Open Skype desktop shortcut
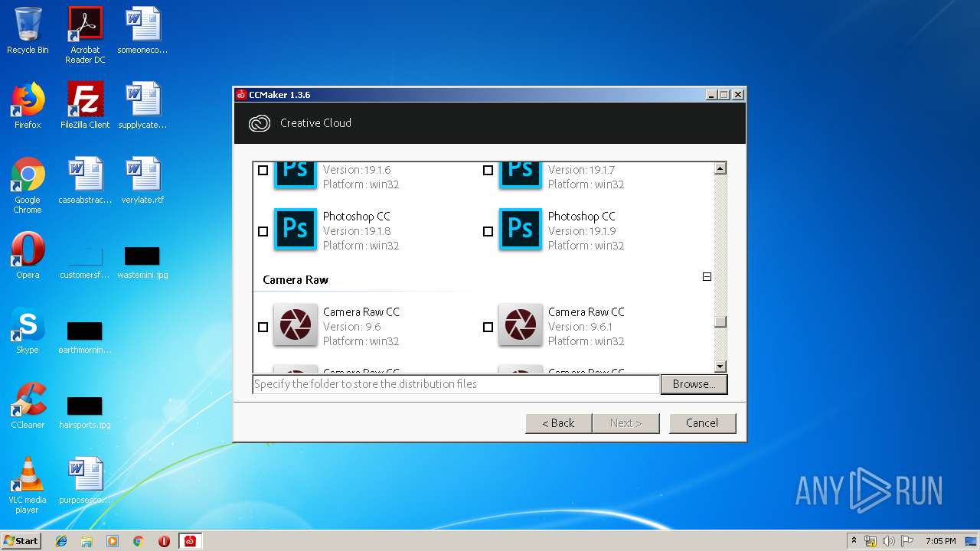 coord(28,325)
